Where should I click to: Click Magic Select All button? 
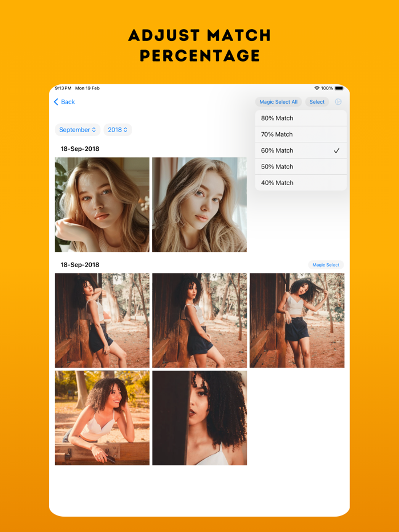point(279,102)
